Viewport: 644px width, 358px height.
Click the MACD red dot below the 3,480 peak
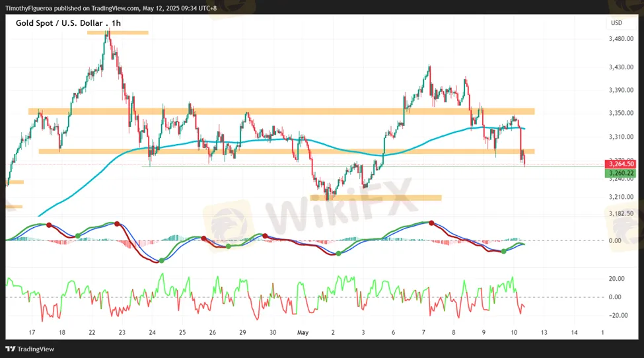click(117, 224)
